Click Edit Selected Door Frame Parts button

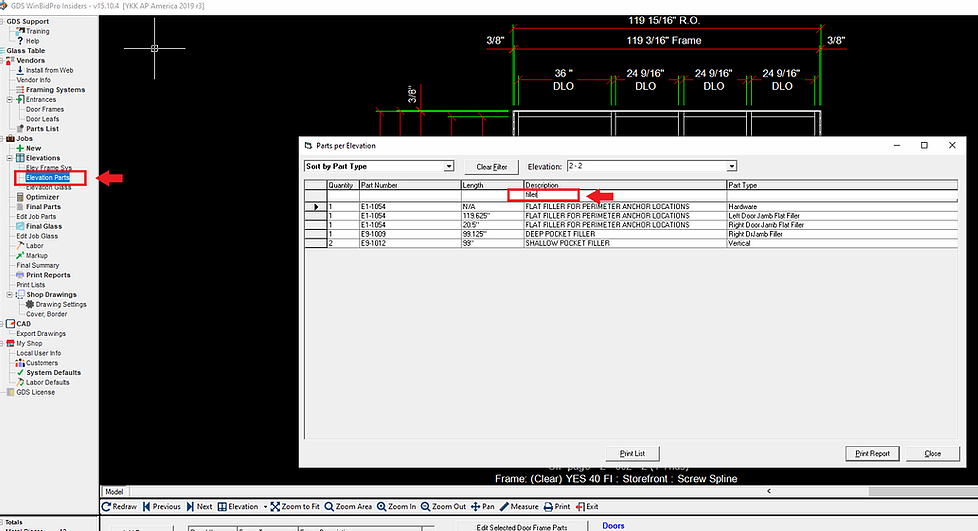tap(521, 527)
